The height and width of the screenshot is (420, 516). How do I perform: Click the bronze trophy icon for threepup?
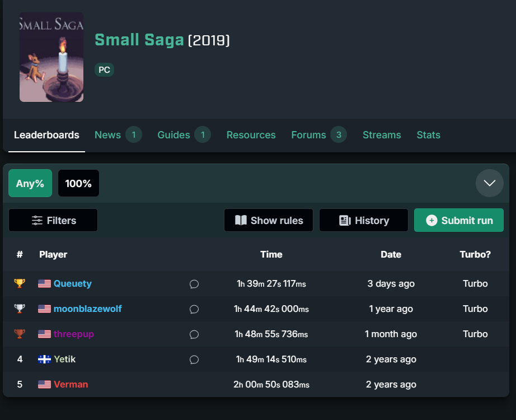20,334
